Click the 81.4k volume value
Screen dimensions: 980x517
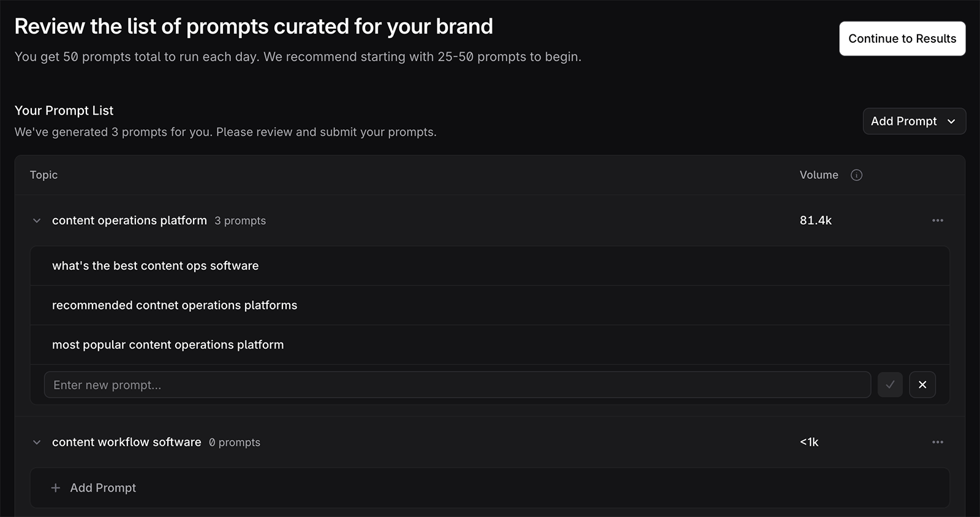pyautogui.click(x=815, y=221)
